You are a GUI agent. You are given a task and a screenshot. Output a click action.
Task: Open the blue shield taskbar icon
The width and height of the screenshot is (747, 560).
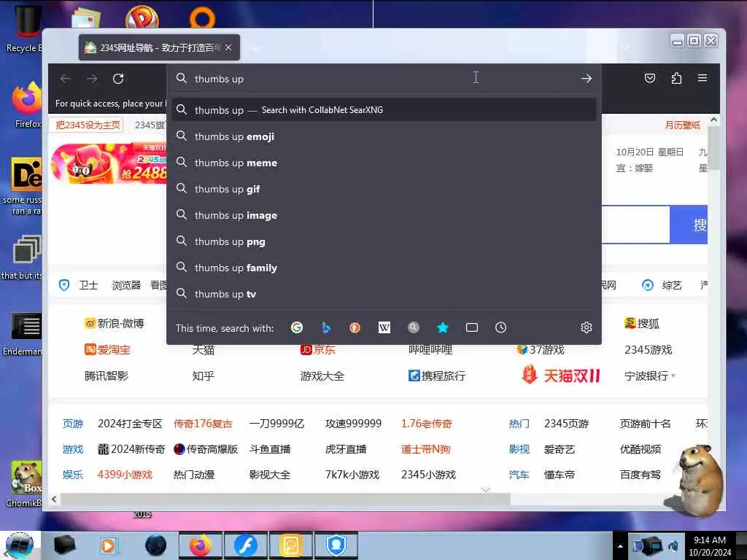(x=336, y=545)
